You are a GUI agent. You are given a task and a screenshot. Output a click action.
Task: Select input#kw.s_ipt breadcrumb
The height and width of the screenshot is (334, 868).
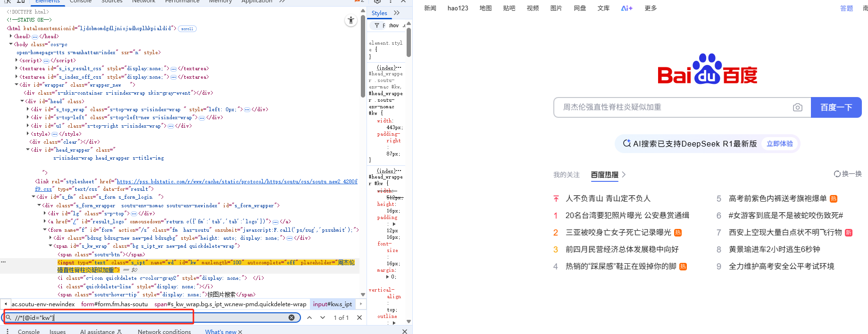coord(333,304)
